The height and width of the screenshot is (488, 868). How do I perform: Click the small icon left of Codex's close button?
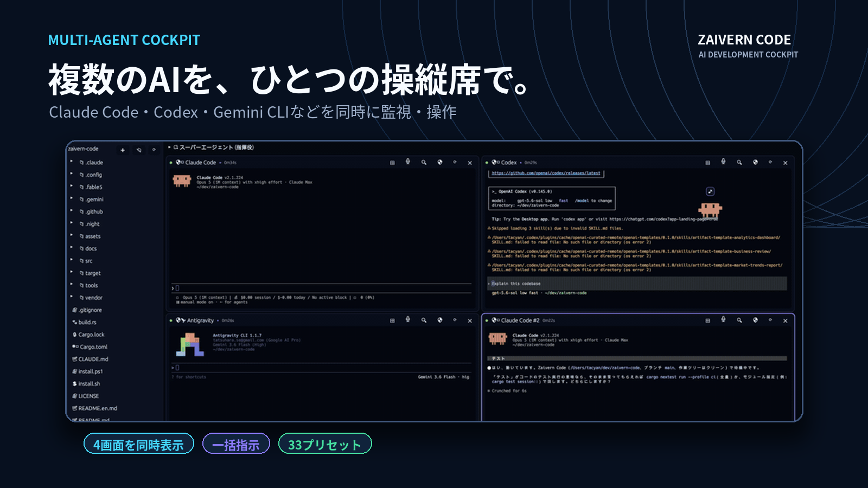tap(770, 162)
